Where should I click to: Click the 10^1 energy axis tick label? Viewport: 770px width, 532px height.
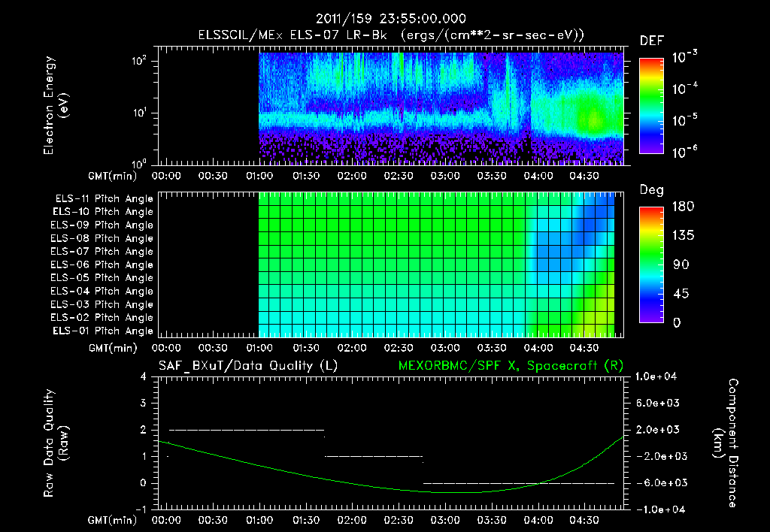click(x=139, y=113)
